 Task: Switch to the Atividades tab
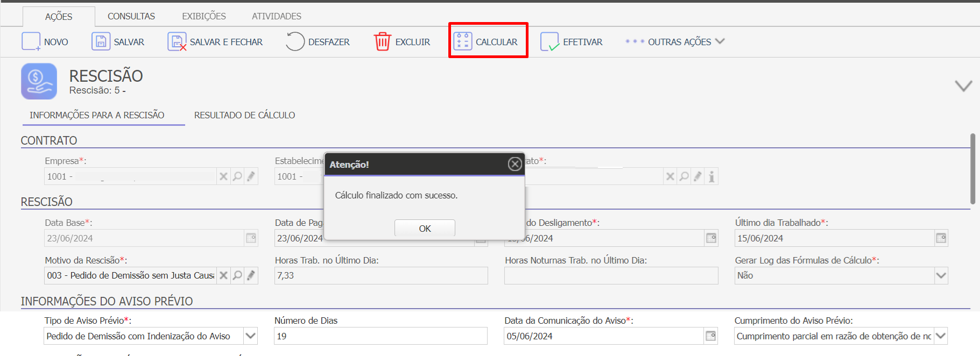(x=277, y=16)
